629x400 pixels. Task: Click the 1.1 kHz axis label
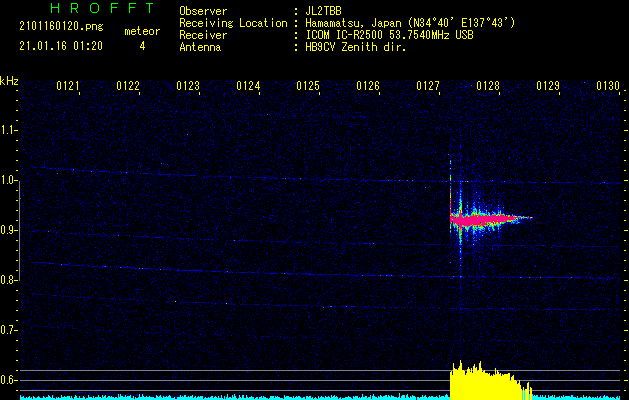coord(8,130)
